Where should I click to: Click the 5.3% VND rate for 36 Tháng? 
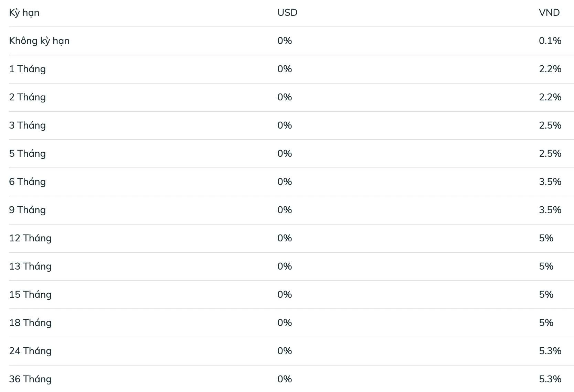[550, 379]
